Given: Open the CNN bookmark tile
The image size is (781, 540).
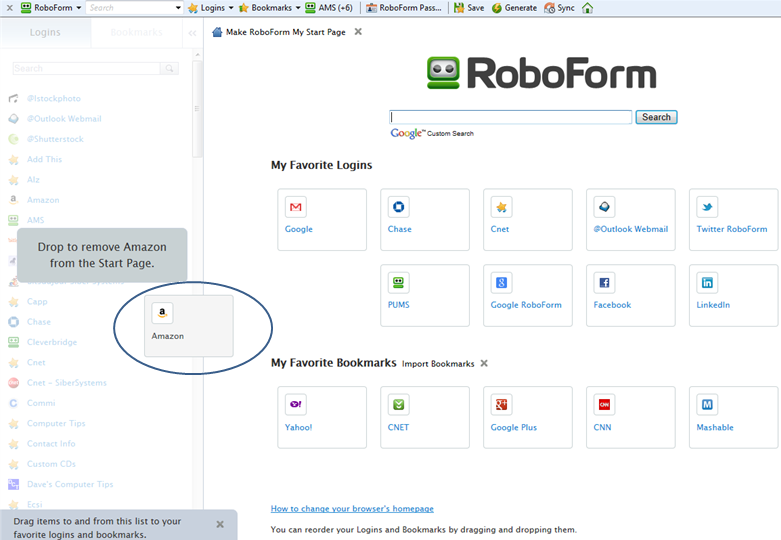Looking at the screenshot, I should tap(631, 417).
